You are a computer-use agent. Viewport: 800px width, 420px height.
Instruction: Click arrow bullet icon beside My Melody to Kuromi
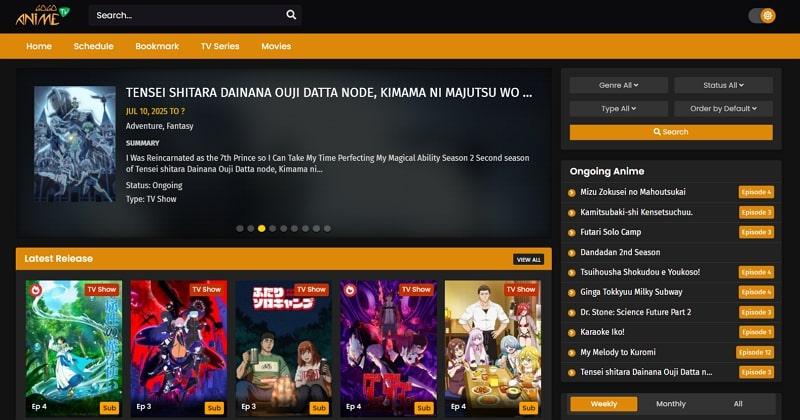pos(571,353)
